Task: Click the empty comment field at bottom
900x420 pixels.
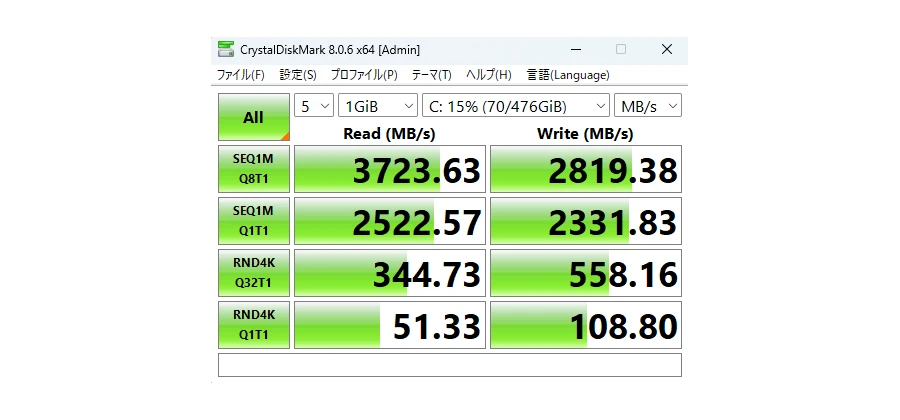Action: 450,365
